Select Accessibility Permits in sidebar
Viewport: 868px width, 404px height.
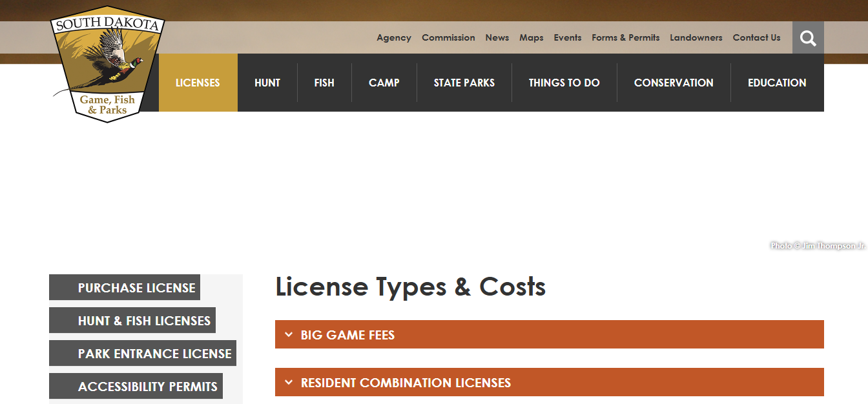136,387
